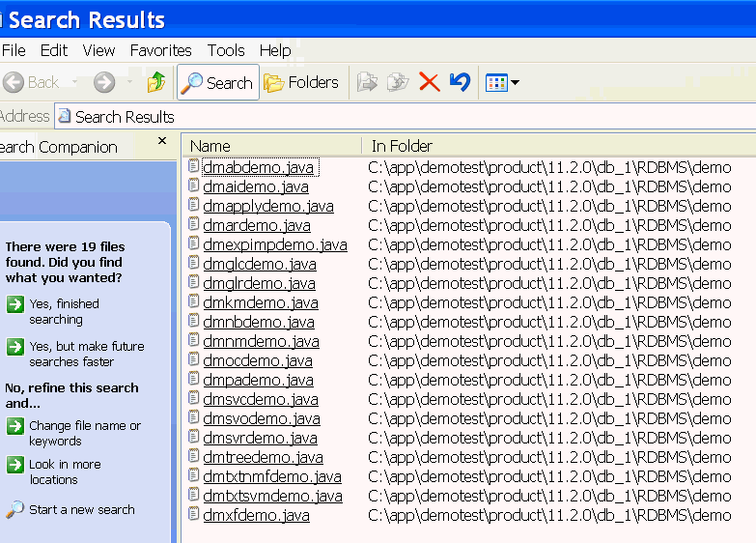756x543 pixels.
Task: Click the blue Undo arrow icon
Action: pos(460,83)
